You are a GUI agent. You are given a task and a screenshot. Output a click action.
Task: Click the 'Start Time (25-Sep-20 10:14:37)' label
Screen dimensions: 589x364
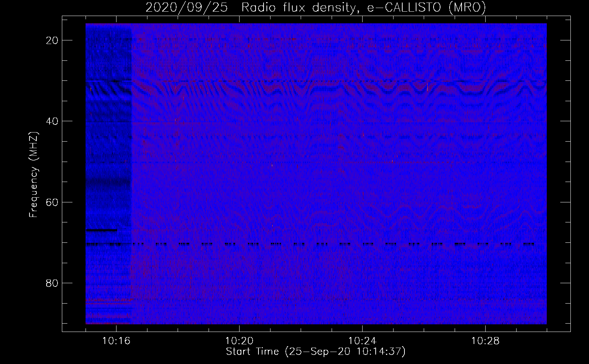coord(316,352)
